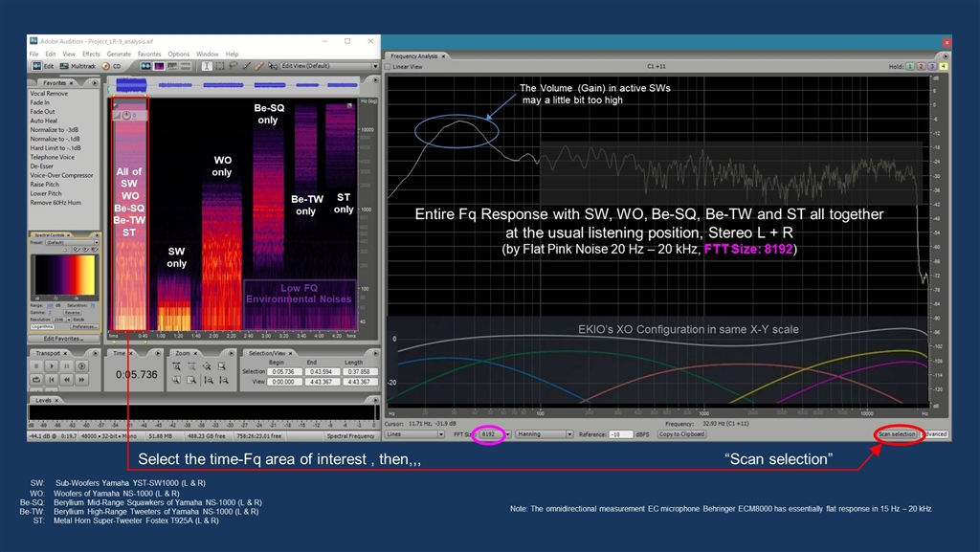
Task: Click the Scan selection button
Action: [897, 434]
